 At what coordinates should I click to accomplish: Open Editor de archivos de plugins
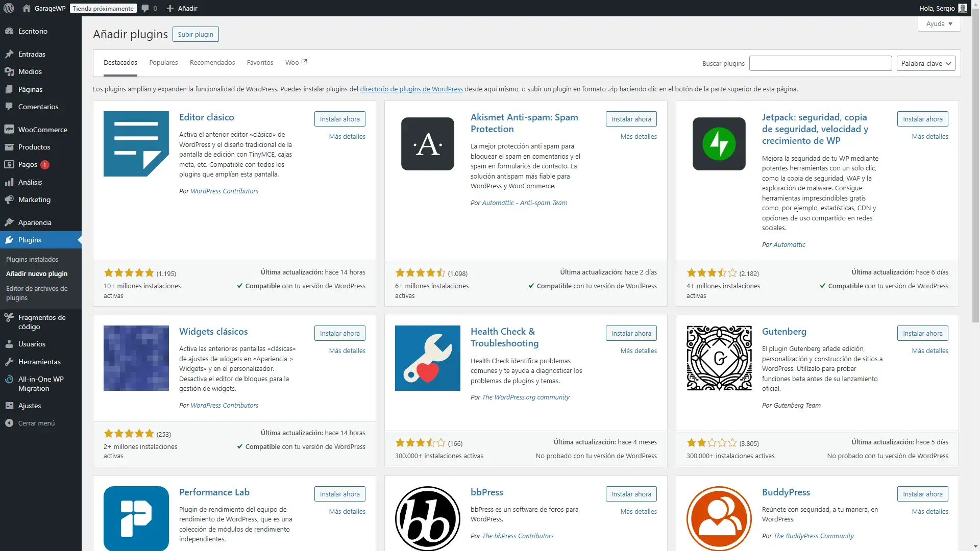pos(37,293)
